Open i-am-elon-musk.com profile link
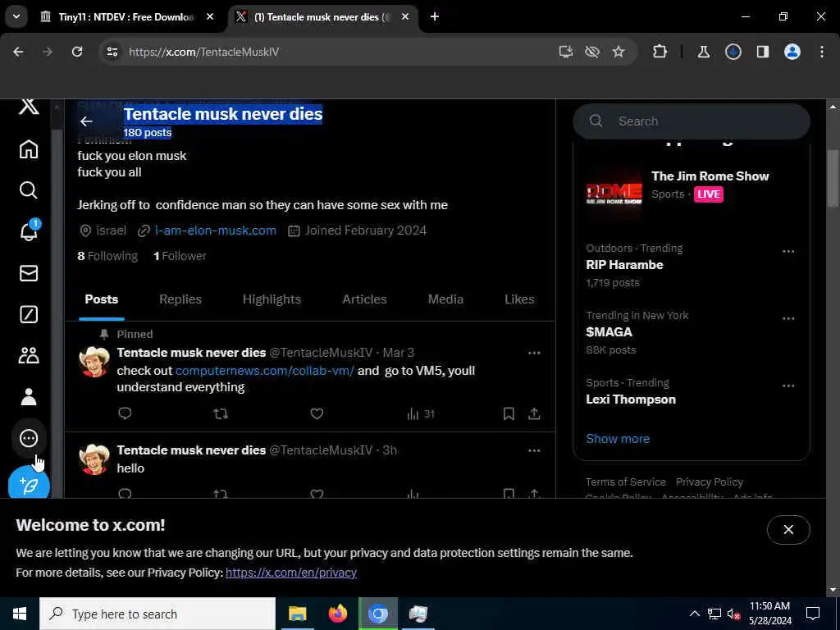Image resolution: width=840 pixels, height=630 pixels. click(x=216, y=231)
